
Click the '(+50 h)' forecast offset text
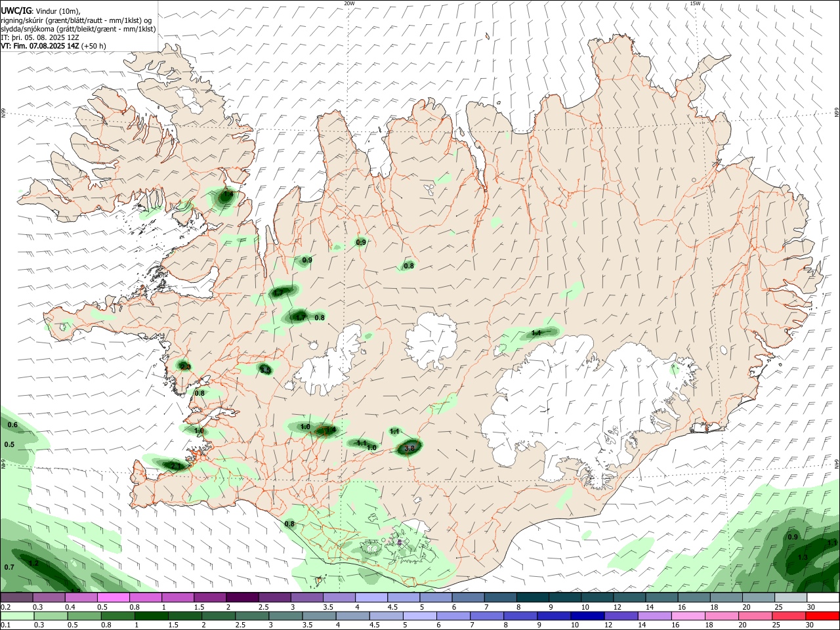click(93, 46)
